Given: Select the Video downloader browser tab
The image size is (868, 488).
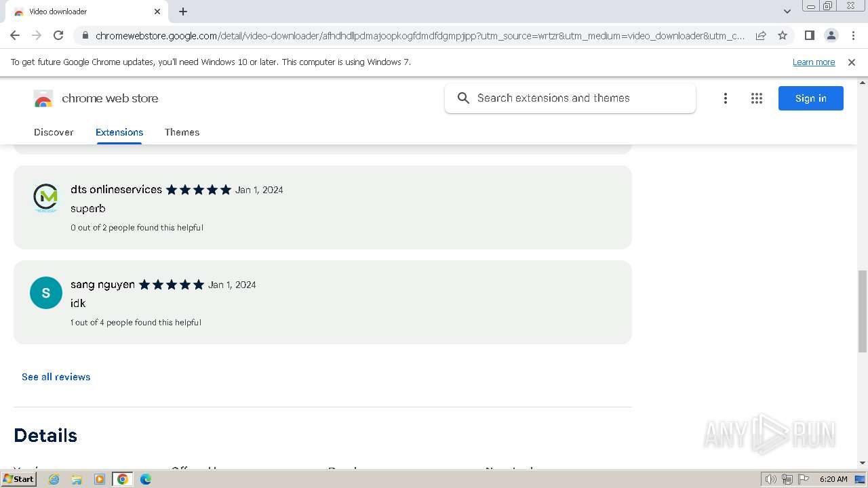Looking at the screenshot, I should pos(86,12).
